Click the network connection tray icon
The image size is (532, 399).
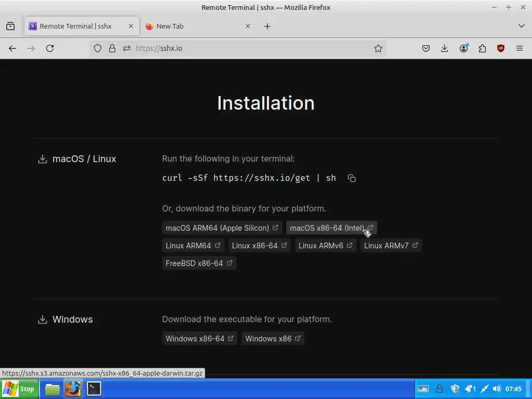click(x=485, y=389)
